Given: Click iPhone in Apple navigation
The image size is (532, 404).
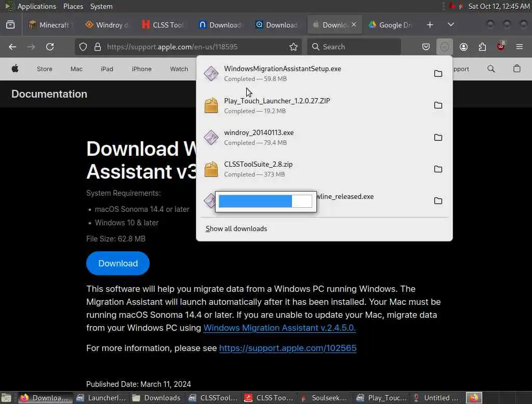Looking at the screenshot, I should [141, 69].
